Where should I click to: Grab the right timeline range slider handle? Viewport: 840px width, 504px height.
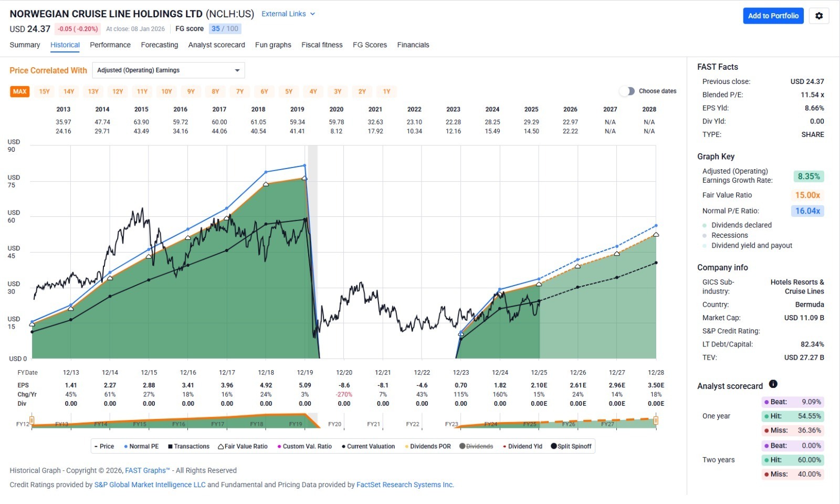coord(655,421)
